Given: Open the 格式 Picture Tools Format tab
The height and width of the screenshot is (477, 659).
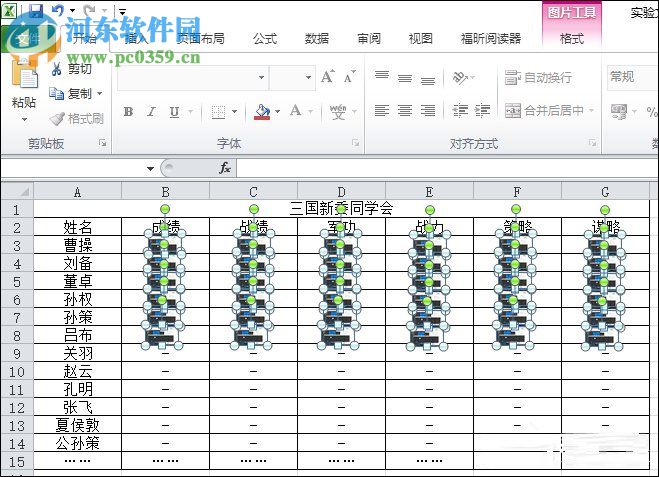Looking at the screenshot, I should (x=572, y=39).
